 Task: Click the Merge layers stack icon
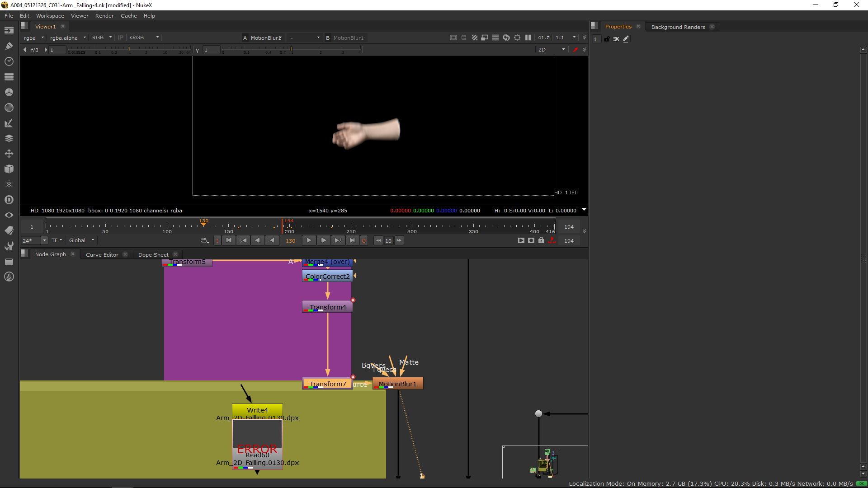[9, 138]
